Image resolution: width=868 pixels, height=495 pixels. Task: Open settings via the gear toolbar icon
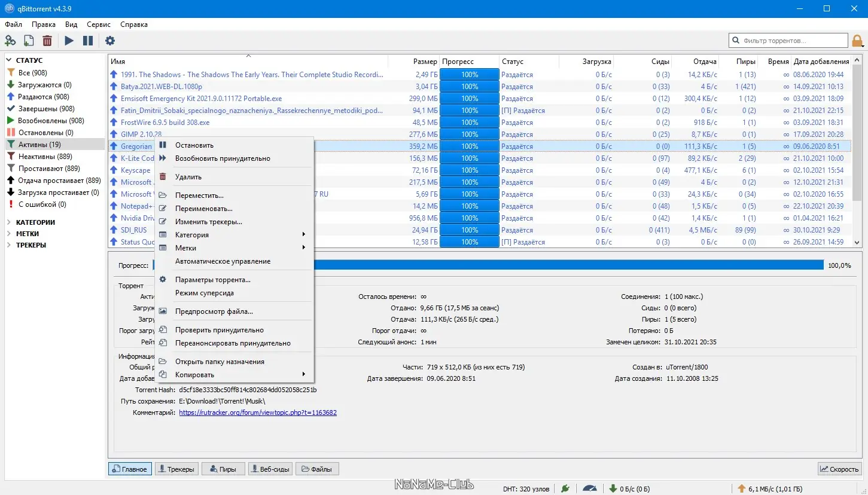(110, 41)
